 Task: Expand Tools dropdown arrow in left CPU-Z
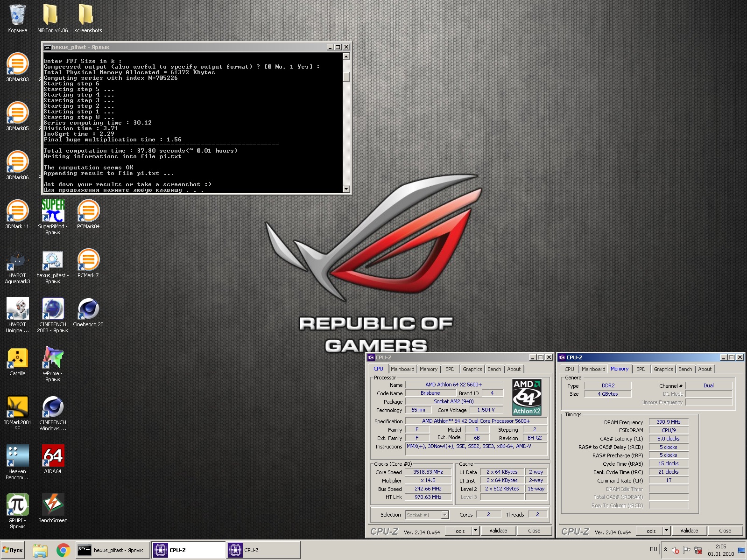pos(475,531)
